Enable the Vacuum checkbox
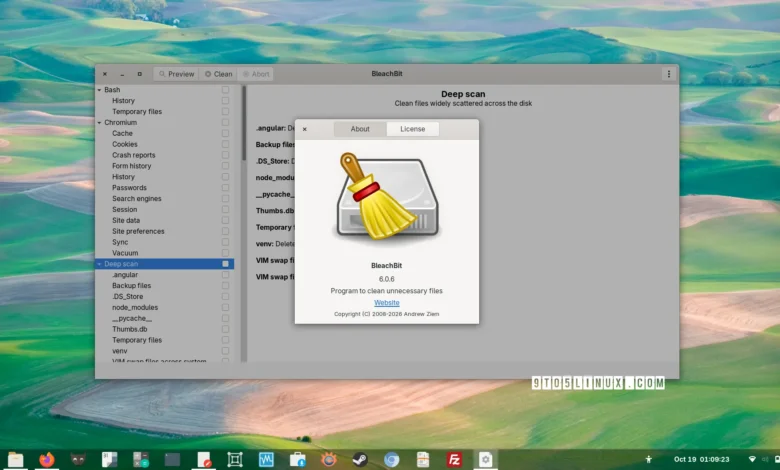 click(225, 253)
